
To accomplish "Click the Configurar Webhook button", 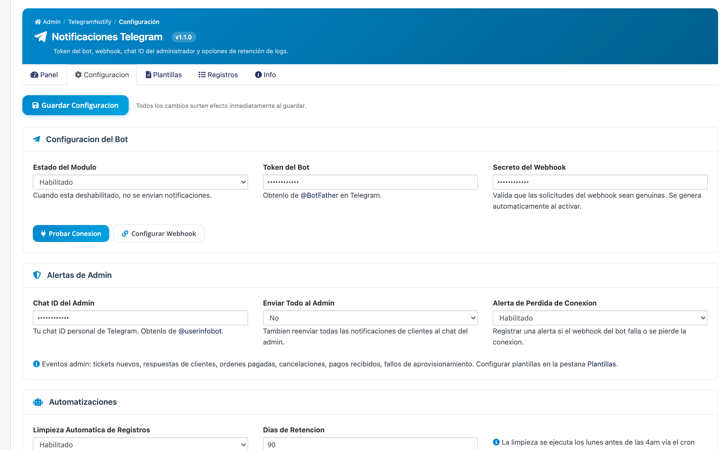I will tap(159, 233).
